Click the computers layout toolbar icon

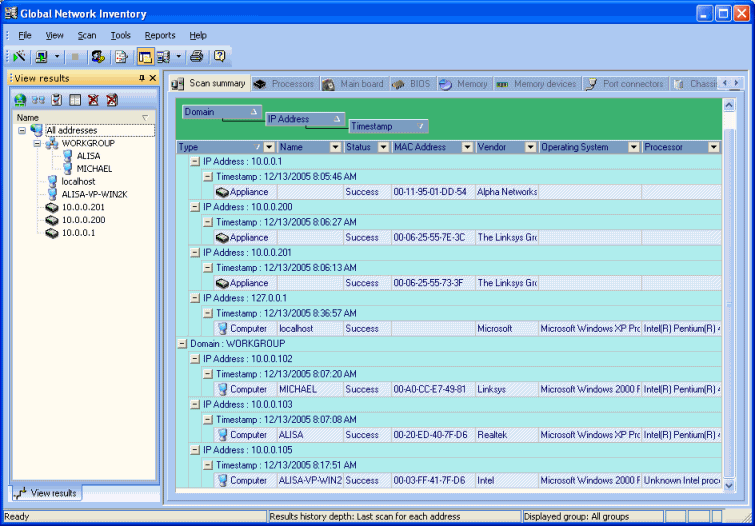click(164, 57)
